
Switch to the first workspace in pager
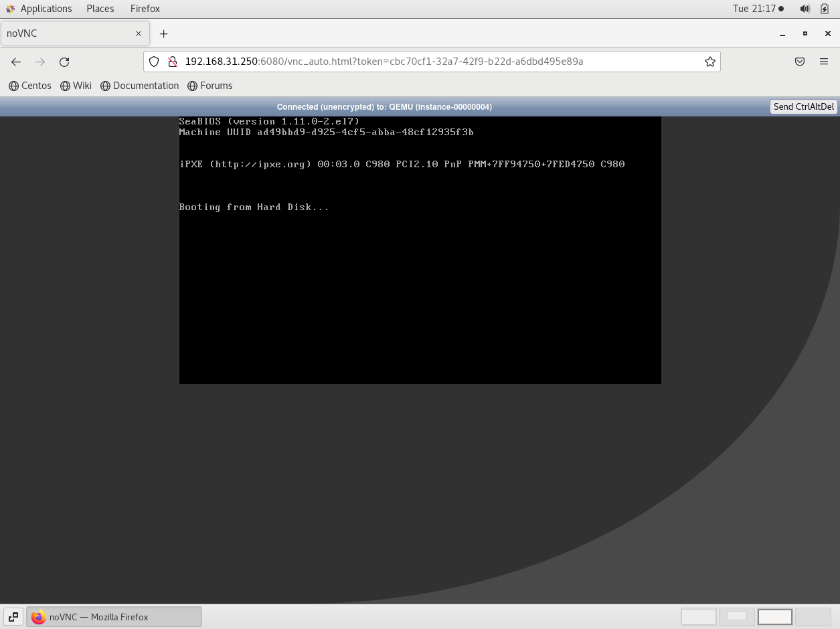699,617
